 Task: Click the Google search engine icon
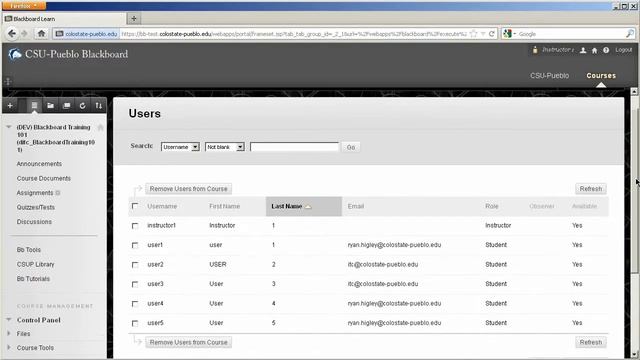[x=507, y=34]
